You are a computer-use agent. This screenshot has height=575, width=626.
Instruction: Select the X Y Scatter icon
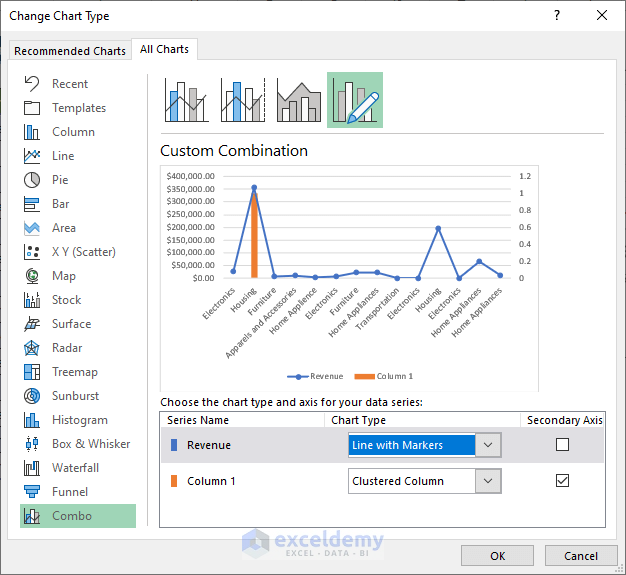click(x=32, y=252)
